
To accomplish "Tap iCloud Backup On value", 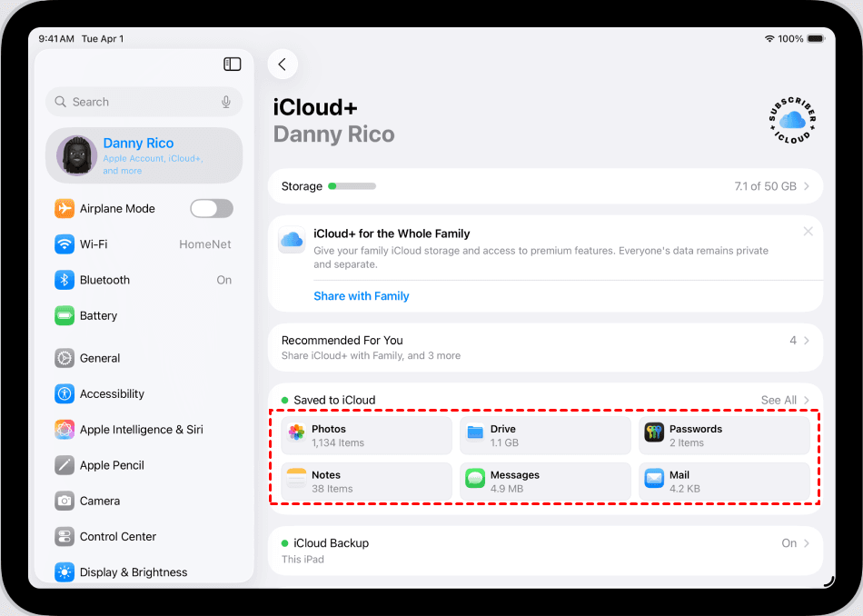I will [789, 543].
